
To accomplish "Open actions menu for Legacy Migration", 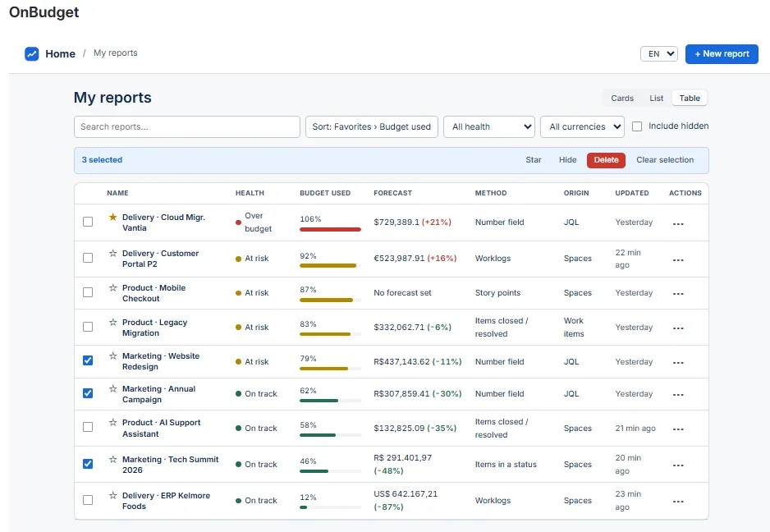I will (x=678, y=328).
